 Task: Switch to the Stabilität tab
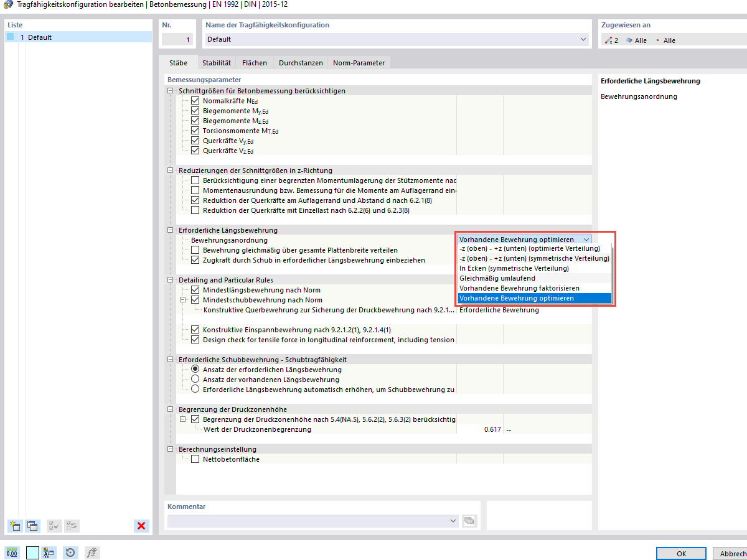coord(217,63)
